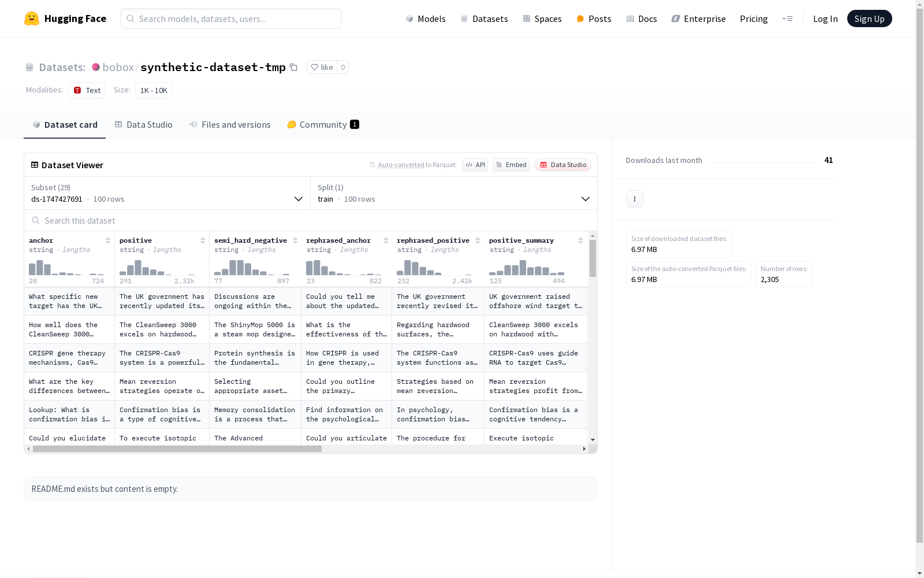924x578 pixels.
Task: Open Enterprise in the top navigation
Action: 698,18
